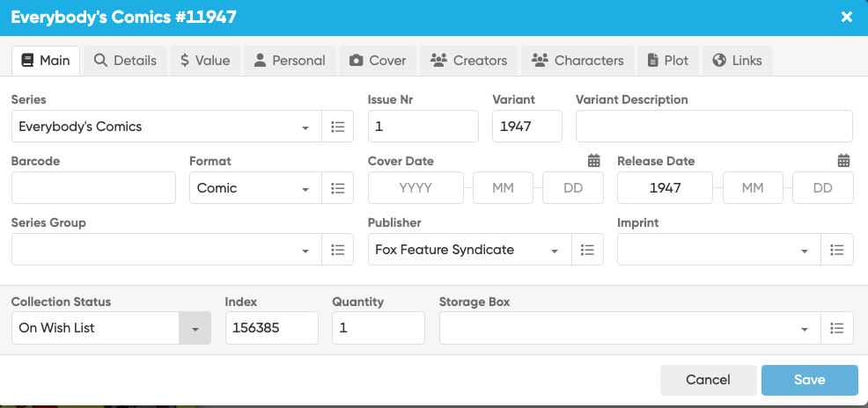The height and width of the screenshot is (408, 868).
Task: Go to the Characters tab
Action: pos(578,61)
